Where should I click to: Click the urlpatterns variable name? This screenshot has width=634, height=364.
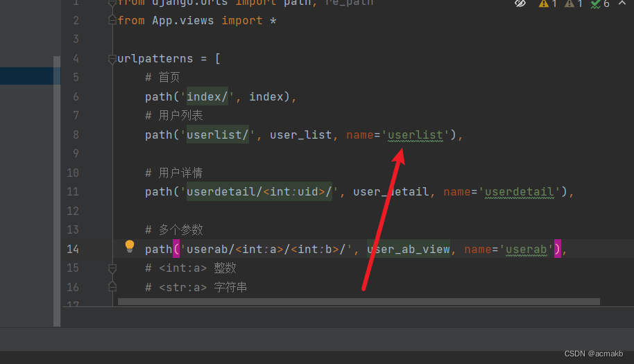coord(155,59)
